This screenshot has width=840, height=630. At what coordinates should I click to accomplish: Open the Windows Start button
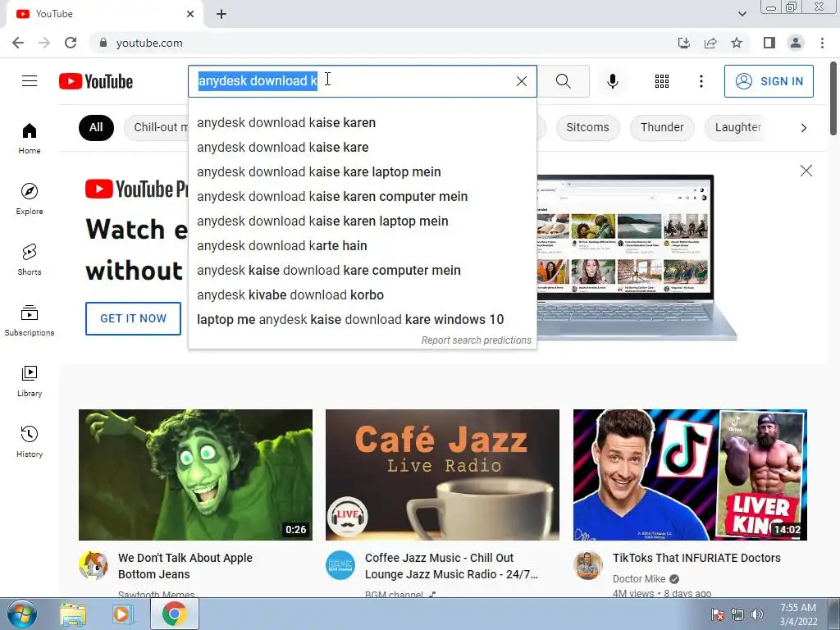pyautogui.click(x=21, y=614)
